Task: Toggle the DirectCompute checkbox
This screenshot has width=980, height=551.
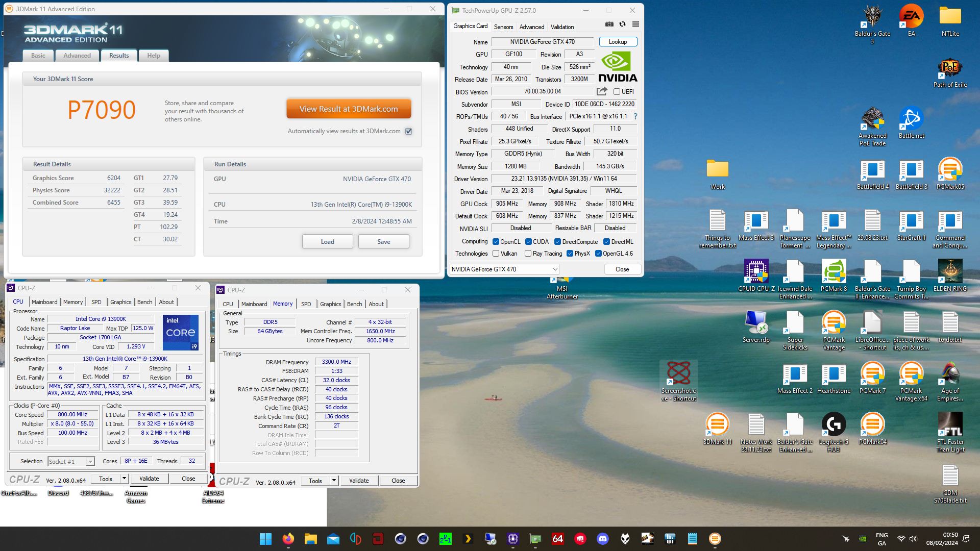Action: click(x=557, y=242)
